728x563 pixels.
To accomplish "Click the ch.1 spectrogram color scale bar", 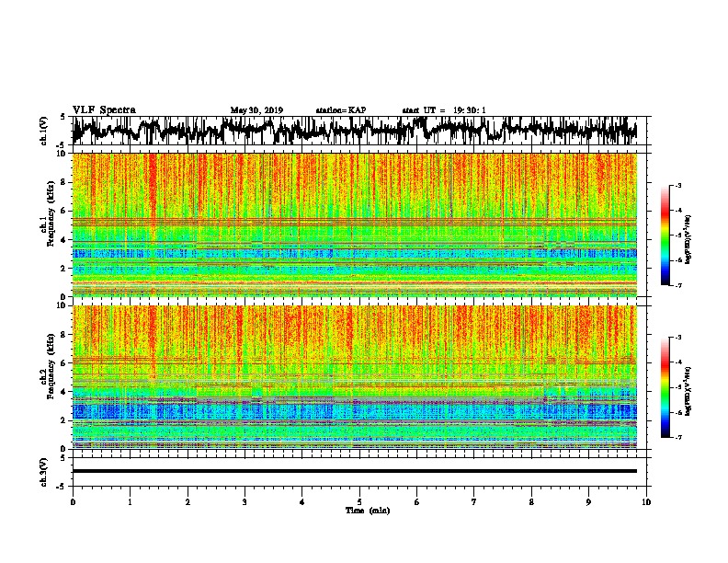I will [665, 236].
